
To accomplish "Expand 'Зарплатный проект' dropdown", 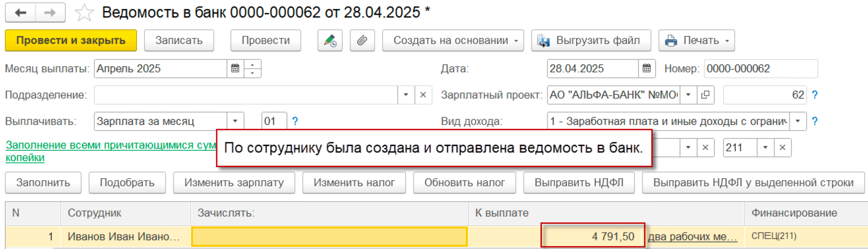I will coord(688,95).
